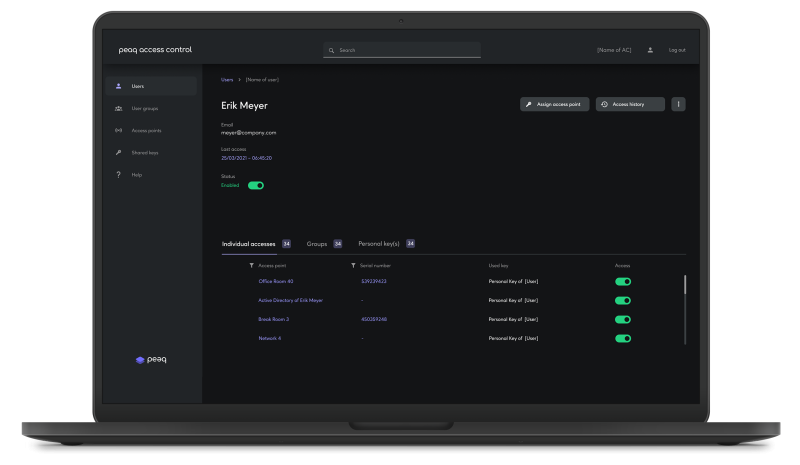800x465 pixels.
Task: Open the Serial number column filter
Action: [354, 265]
